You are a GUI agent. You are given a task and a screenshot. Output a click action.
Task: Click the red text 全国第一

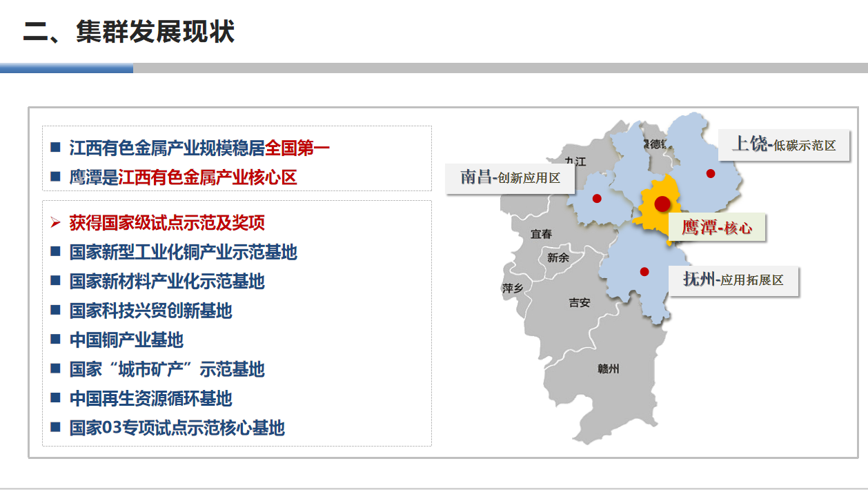pyautogui.click(x=297, y=148)
